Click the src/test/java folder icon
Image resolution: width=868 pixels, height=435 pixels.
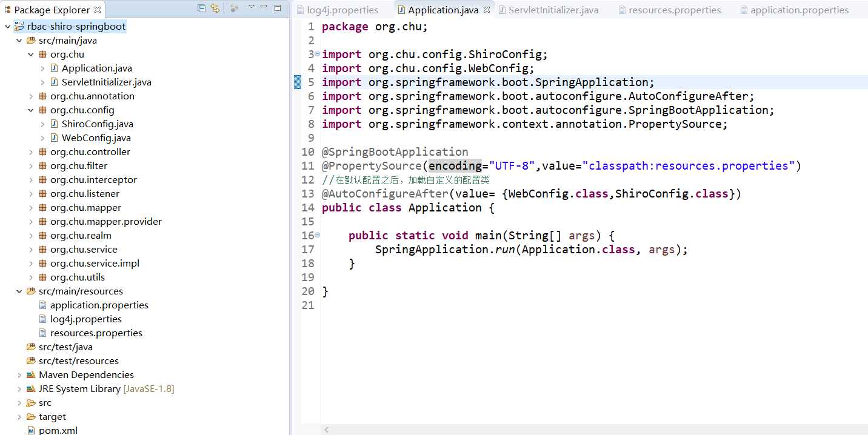(31, 347)
